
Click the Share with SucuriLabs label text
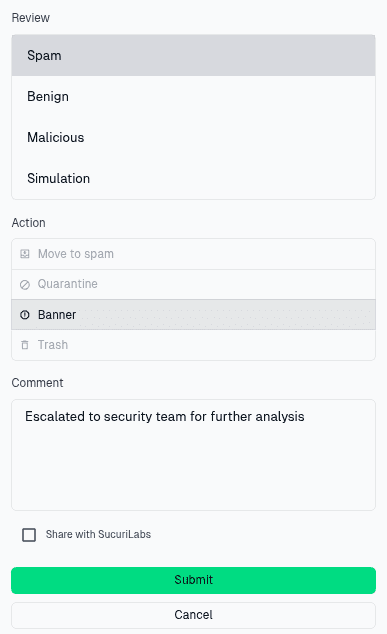(98, 534)
